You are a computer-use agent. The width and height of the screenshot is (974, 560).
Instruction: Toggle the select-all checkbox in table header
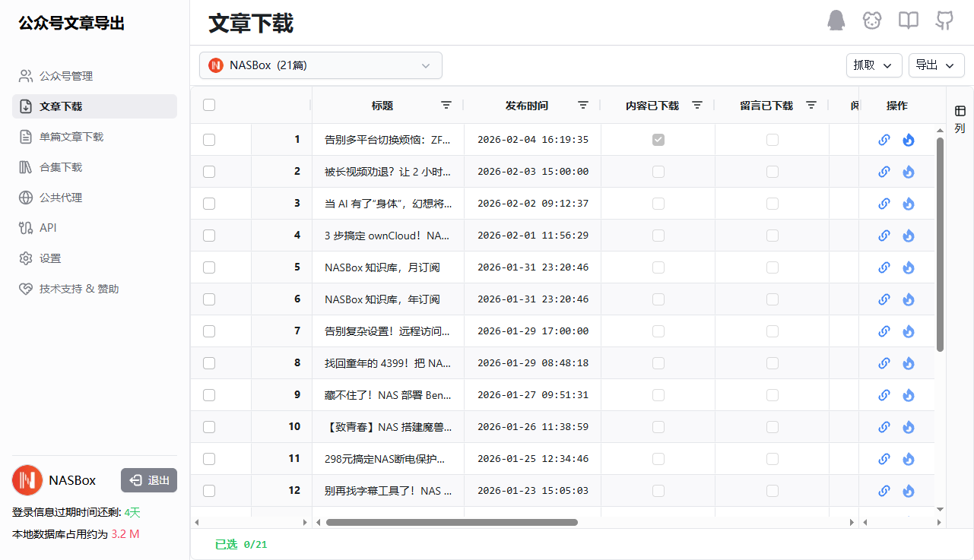tap(209, 106)
